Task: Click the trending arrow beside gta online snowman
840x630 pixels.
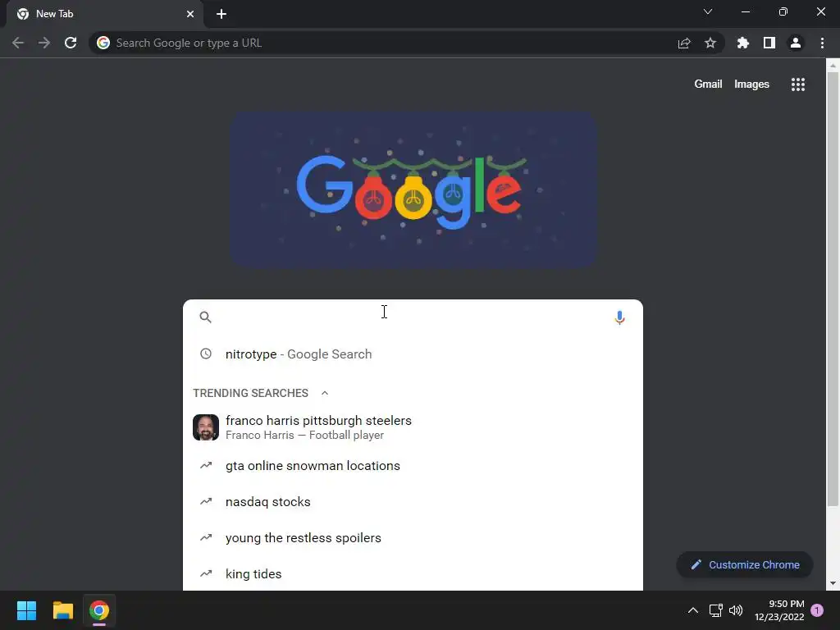Action: (206, 466)
